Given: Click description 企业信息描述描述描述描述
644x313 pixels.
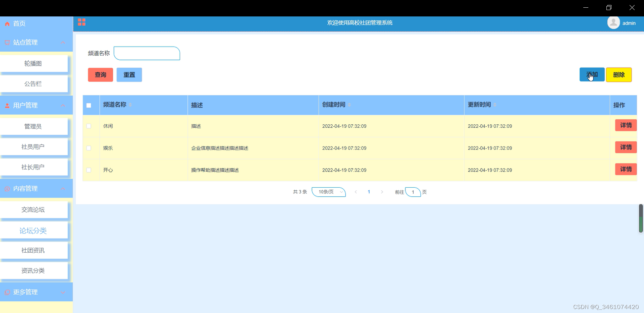Looking at the screenshot, I should 220,148.
